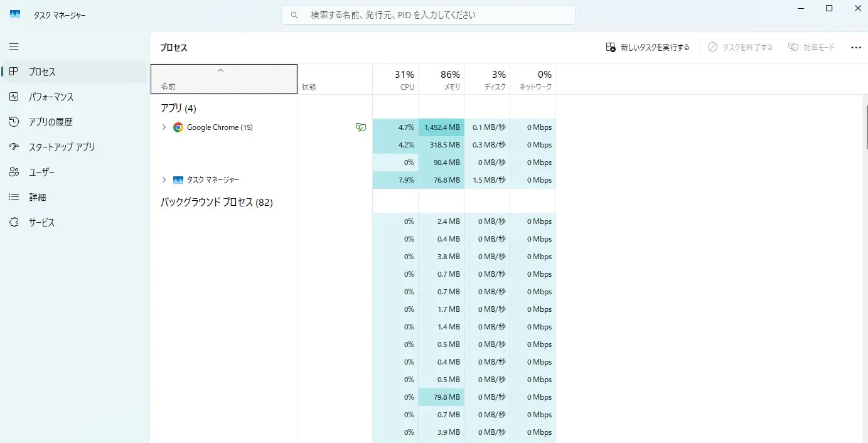
Task: Click the サービス puzzle icon
Action: 14,222
